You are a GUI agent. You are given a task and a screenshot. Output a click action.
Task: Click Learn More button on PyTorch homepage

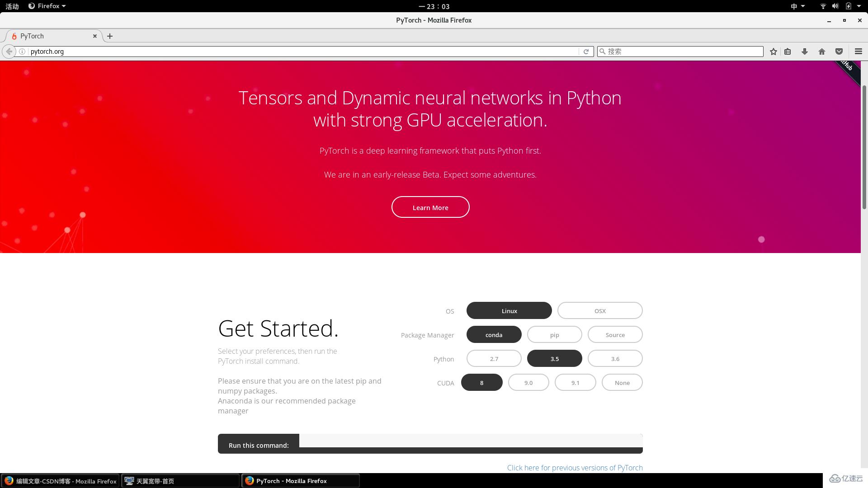tap(430, 207)
